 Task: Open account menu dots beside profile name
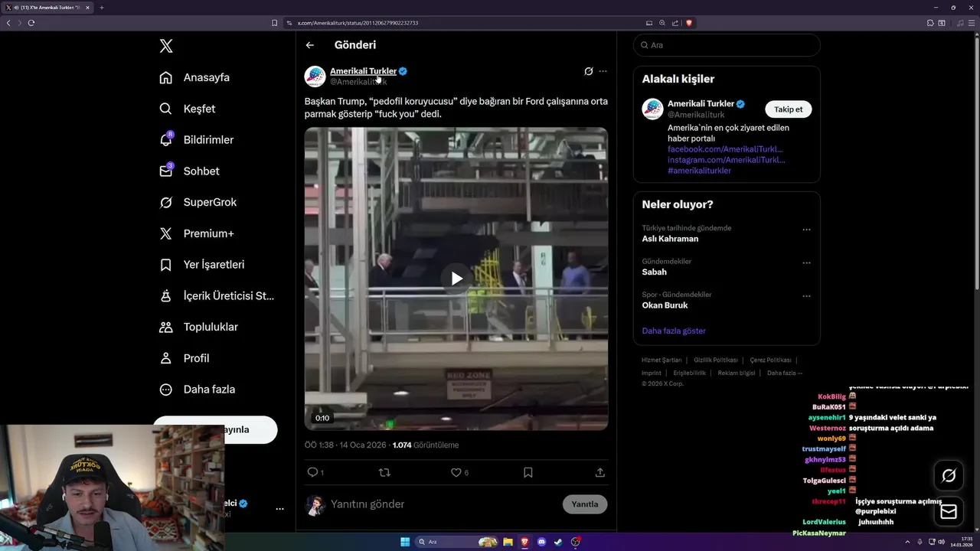[x=279, y=509]
